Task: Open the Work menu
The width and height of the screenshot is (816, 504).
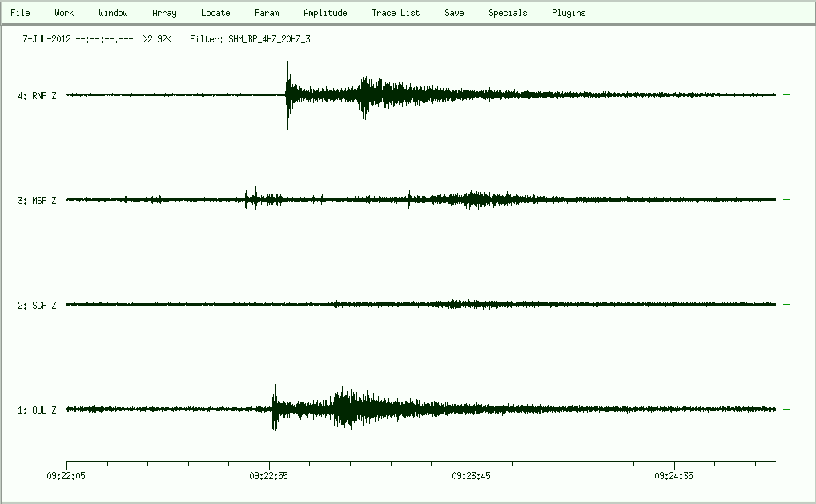Action: point(64,13)
